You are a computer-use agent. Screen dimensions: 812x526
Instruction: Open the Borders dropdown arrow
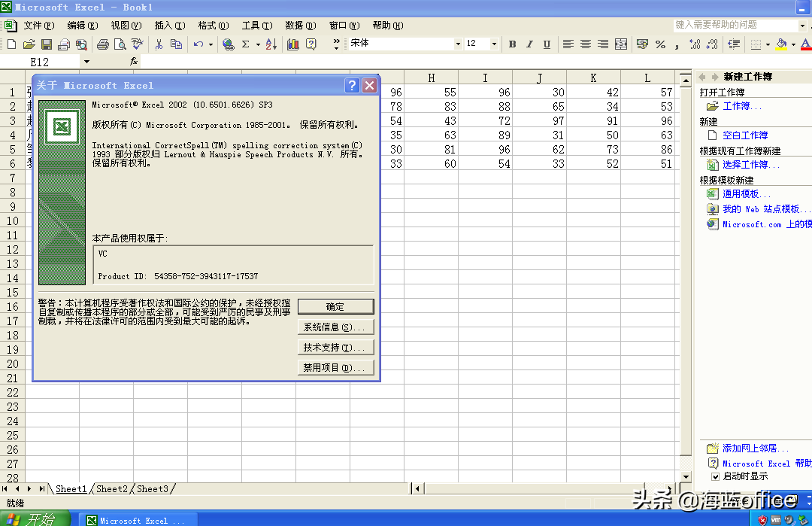768,44
